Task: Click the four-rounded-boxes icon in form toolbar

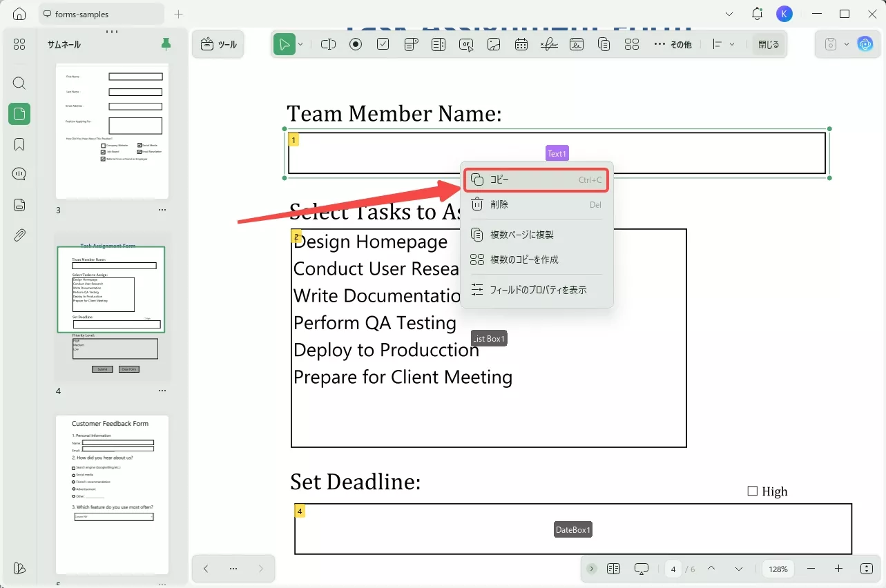Action: click(632, 44)
